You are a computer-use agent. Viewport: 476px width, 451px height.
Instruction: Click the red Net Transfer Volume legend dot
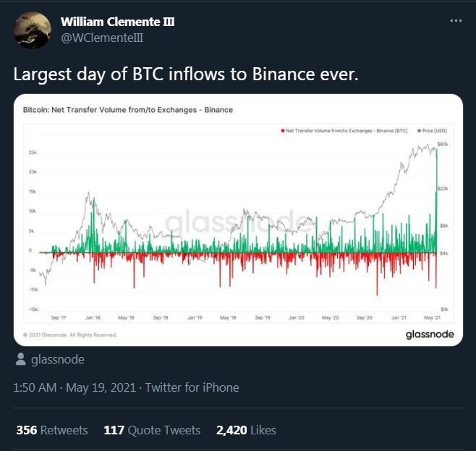click(x=281, y=131)
